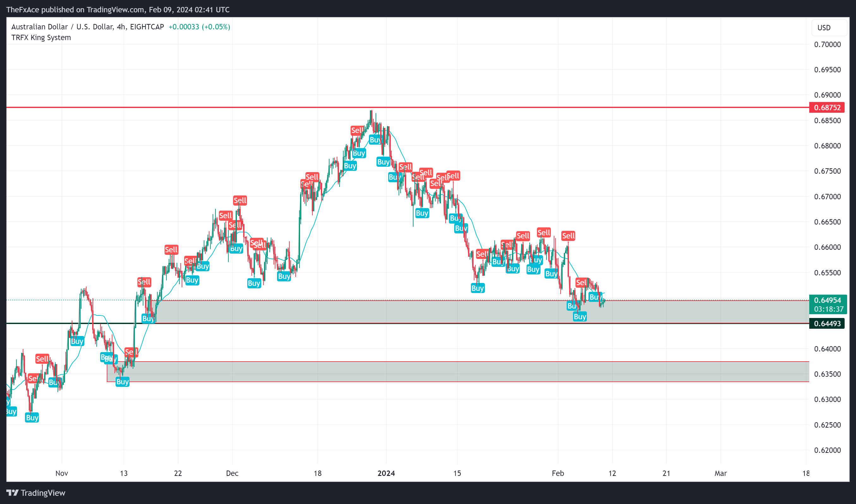Click the USD currency box
Image resolution: width=856 pixels, height=504 pixels.
point(829,28)
